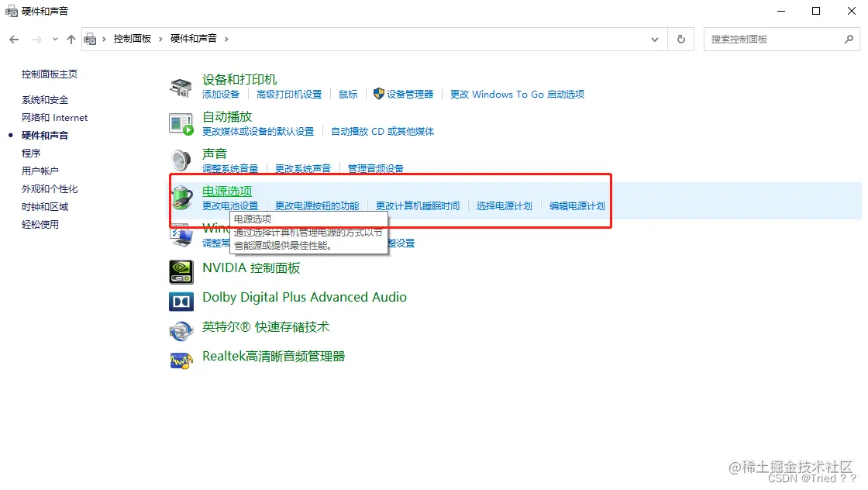Viewport: 868px width, 490px height.
Task: Refresh the control panel view
Action: (681, 40)
